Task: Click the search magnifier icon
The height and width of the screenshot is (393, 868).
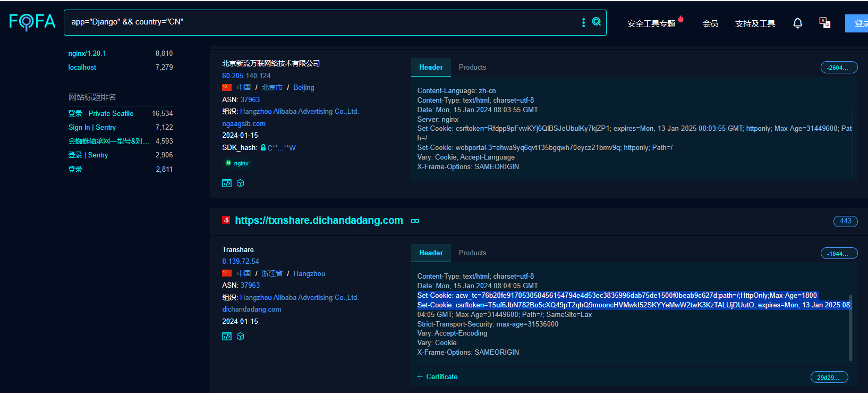Action: point(597,22)
